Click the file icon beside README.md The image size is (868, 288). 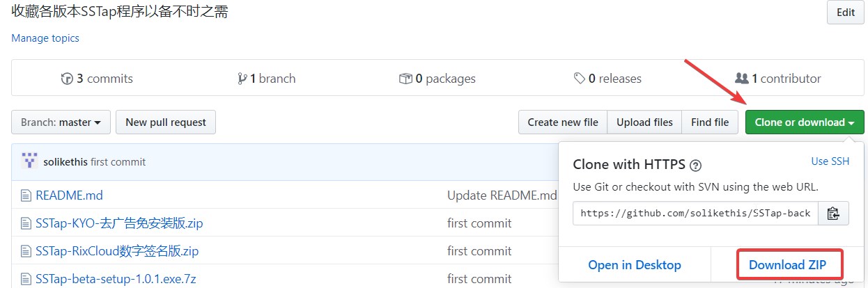pyautogui.click(x=26, y=195)
